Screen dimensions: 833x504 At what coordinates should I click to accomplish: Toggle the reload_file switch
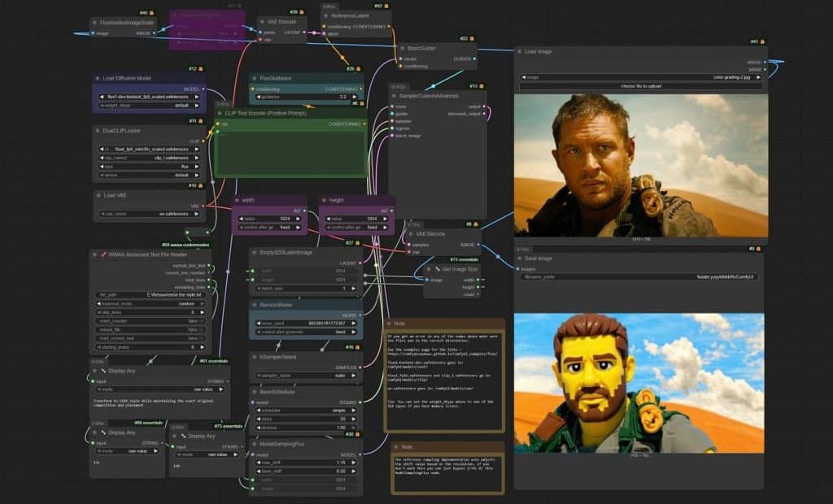150,328
